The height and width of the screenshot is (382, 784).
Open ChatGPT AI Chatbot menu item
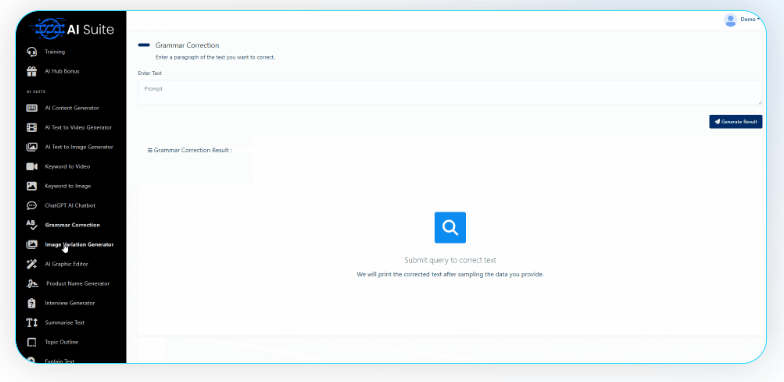[70, 206]
